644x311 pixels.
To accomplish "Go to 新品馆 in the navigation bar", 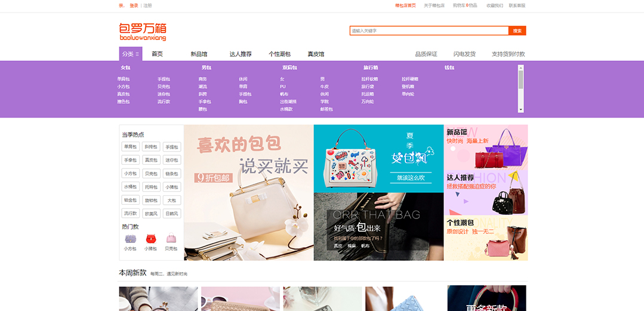I will [x=199, y=54].
